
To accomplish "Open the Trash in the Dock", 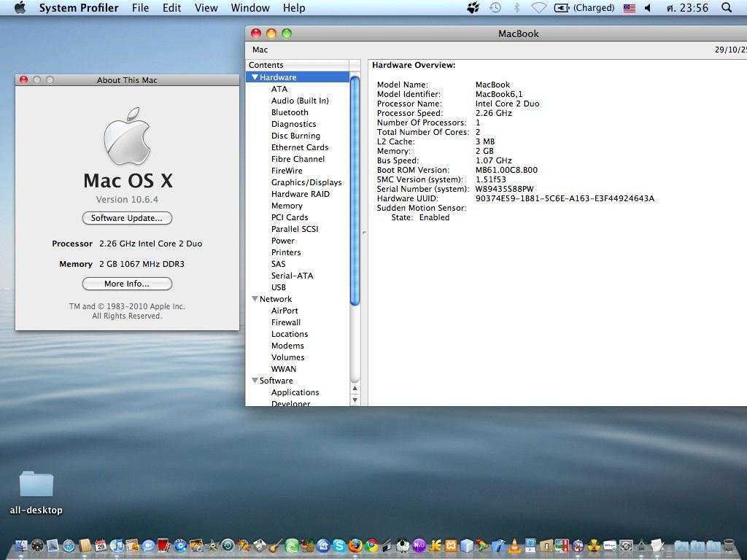I will (729, 545).
